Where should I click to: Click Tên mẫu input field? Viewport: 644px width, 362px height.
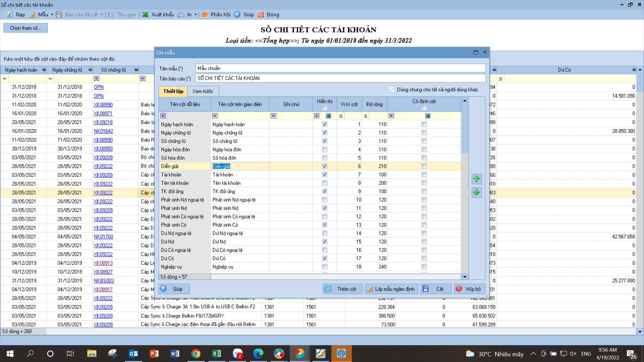[x=340, y=68]
